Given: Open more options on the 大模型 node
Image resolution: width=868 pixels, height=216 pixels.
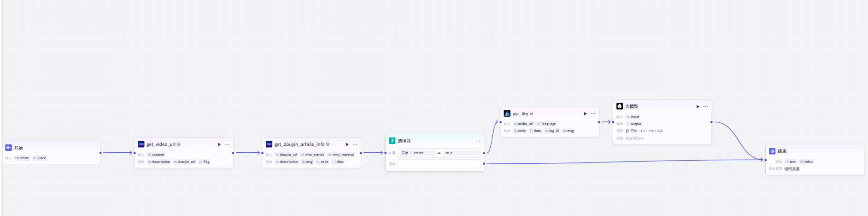Looking at the screenshot, I should pos(705,107).
